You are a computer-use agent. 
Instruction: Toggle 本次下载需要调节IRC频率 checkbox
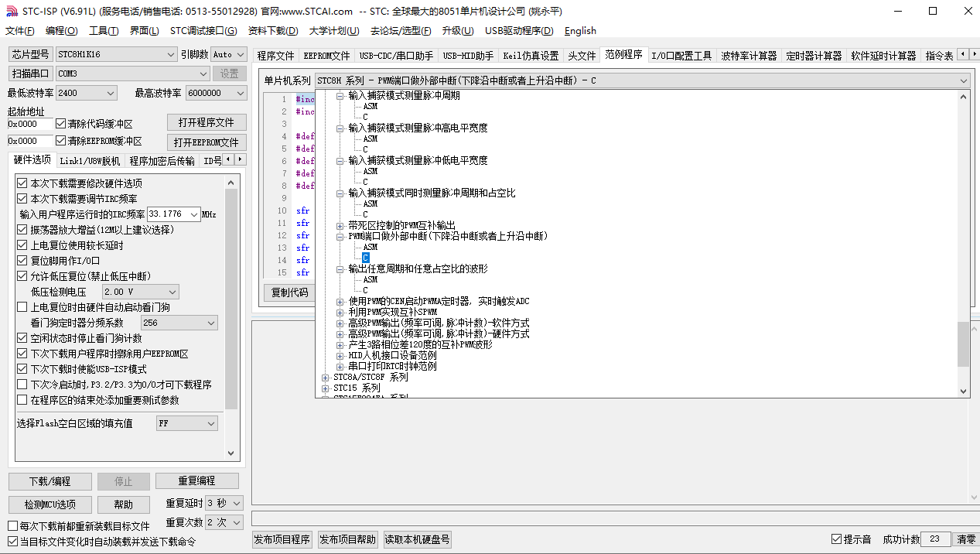(x=22, y=199)
